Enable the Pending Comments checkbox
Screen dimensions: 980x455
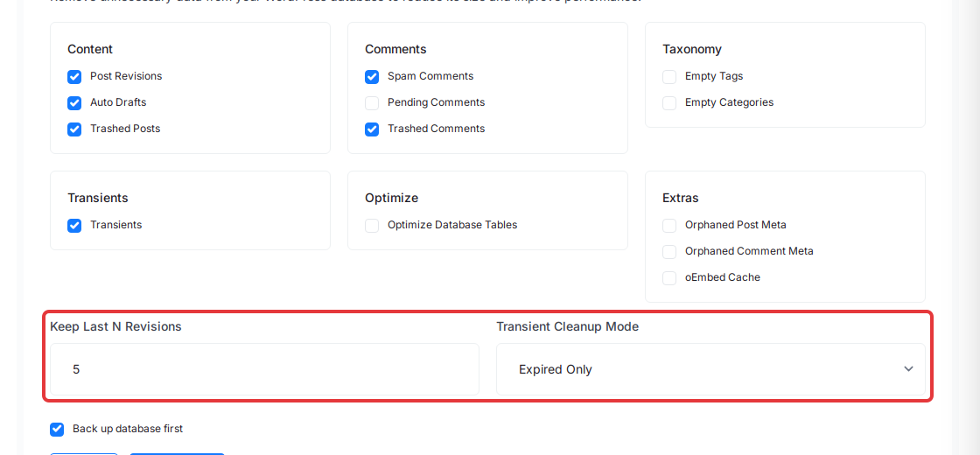tap(372, 103)
